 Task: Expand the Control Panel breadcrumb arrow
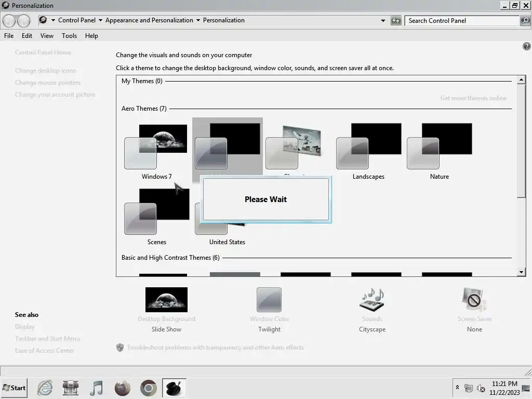(100, 20)
